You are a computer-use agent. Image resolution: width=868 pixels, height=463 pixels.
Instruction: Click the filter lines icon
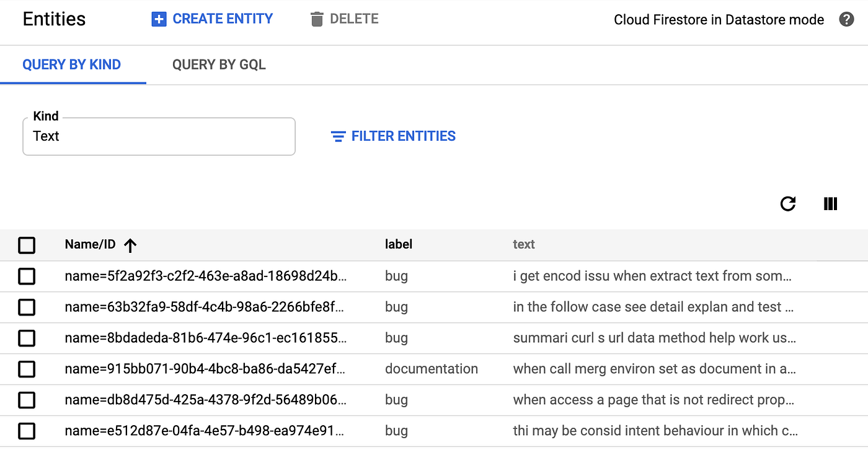(338, 136)
